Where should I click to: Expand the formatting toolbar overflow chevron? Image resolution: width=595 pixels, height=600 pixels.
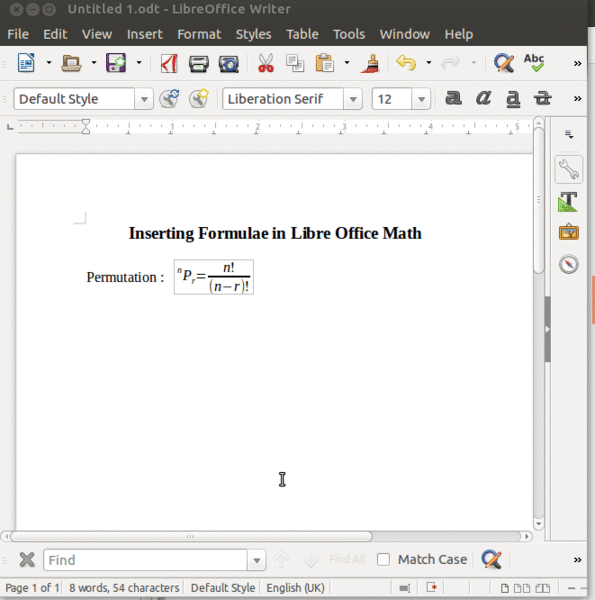(x=577, y=99)
